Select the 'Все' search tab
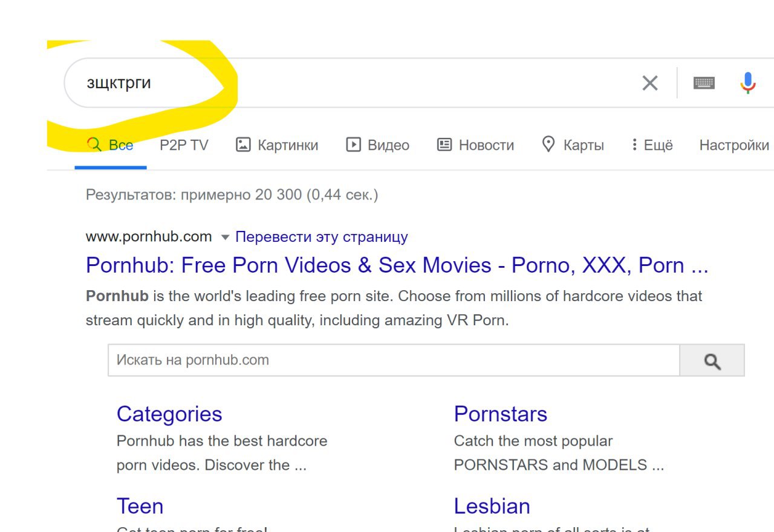This screenshot has height=532, width=774. point(111,145)
